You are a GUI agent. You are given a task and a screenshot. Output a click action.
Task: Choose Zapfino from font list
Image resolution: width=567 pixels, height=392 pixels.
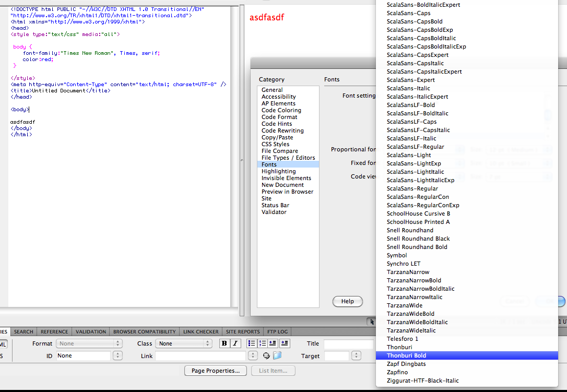tap(467, 372)
